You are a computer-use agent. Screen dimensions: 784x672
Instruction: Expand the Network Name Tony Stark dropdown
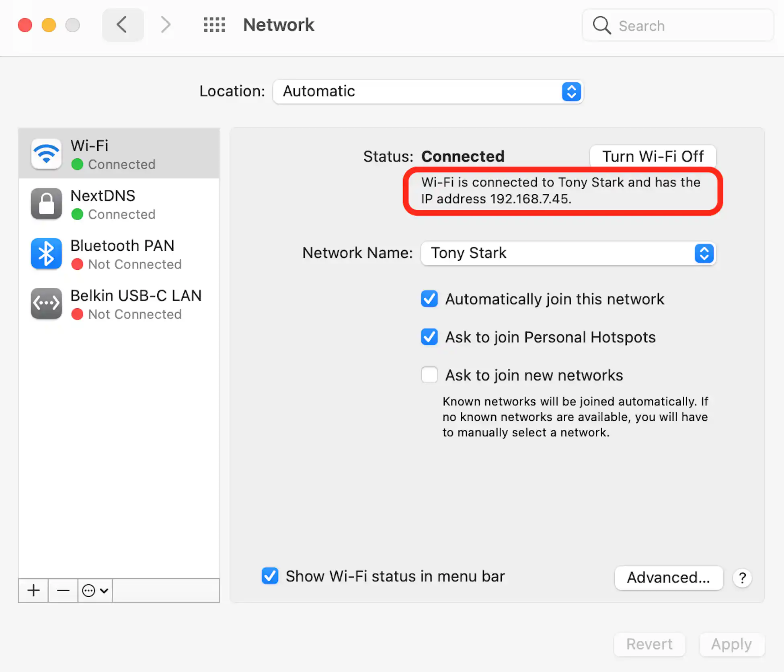point(568,253)
